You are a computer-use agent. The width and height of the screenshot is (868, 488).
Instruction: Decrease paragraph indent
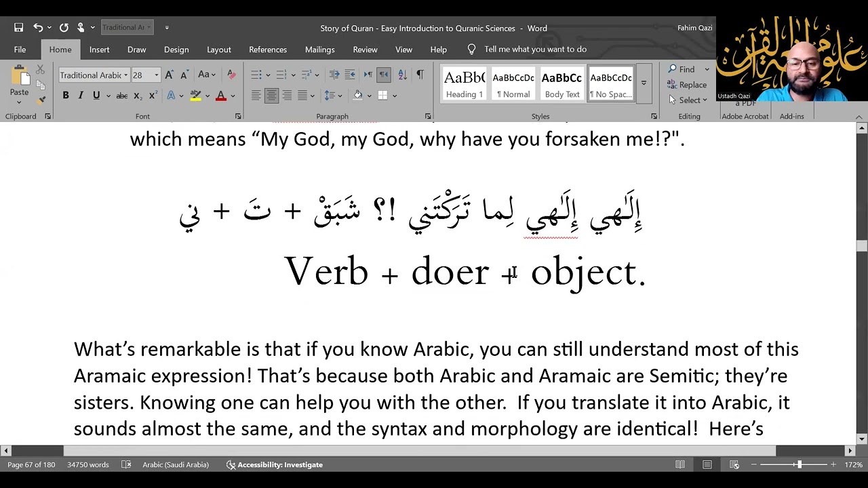[x=334, y=75]
